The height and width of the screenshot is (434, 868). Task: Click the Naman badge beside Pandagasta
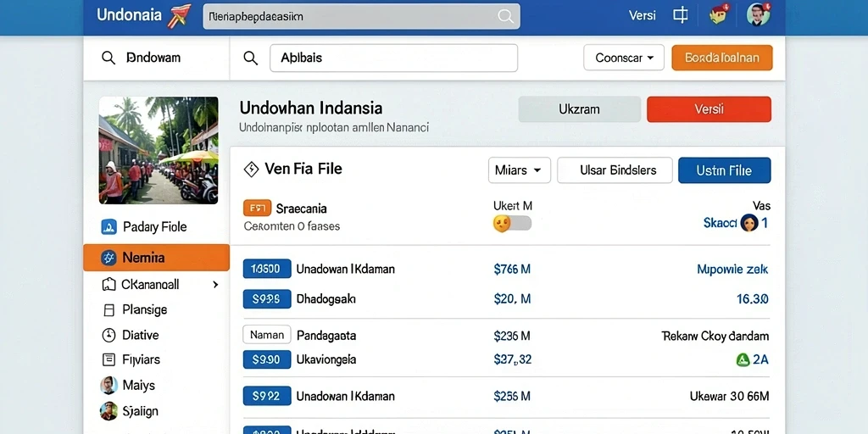coord(267,335)
